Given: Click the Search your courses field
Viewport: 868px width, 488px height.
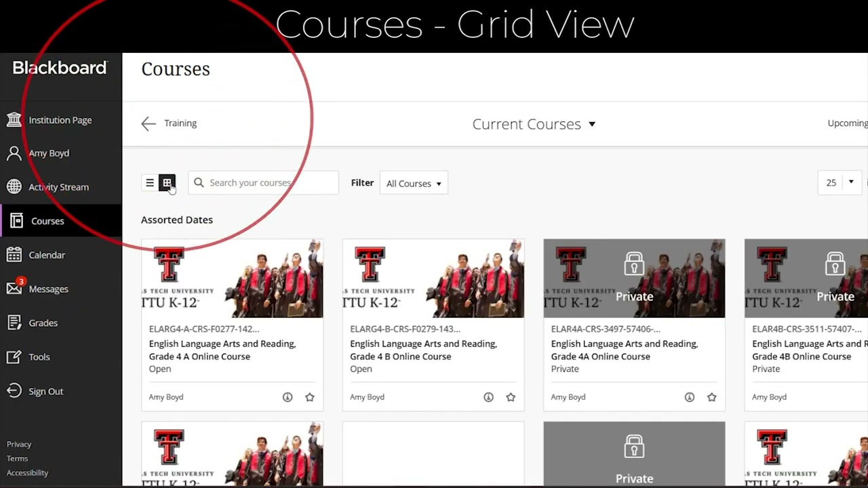Looking at the screenshot, I should point(263,182).
